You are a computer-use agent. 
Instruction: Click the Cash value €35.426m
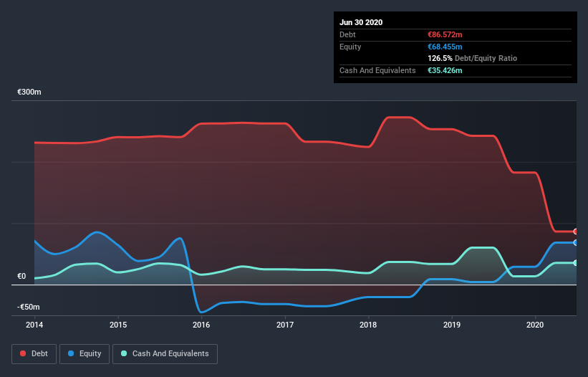tap(445, 70)
